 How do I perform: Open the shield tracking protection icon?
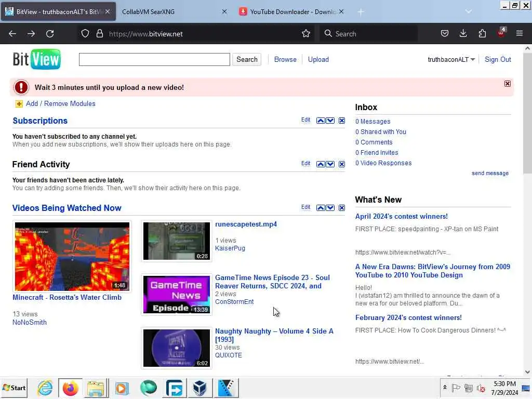(x=85, y=34)
